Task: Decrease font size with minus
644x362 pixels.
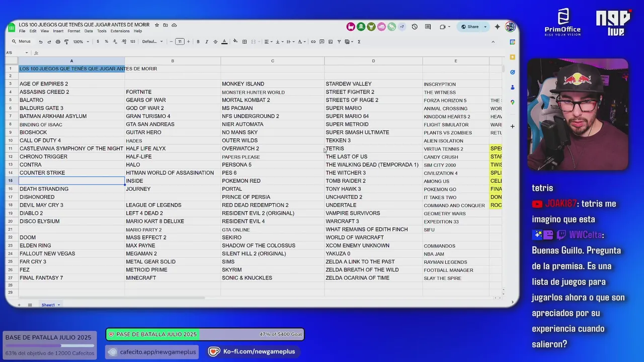Action: 171,42
